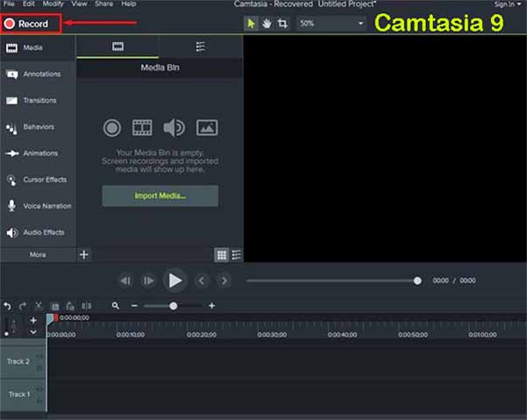Step forward one frame
This screenshot has width=527, height=420.
click(x=148, y=281)
